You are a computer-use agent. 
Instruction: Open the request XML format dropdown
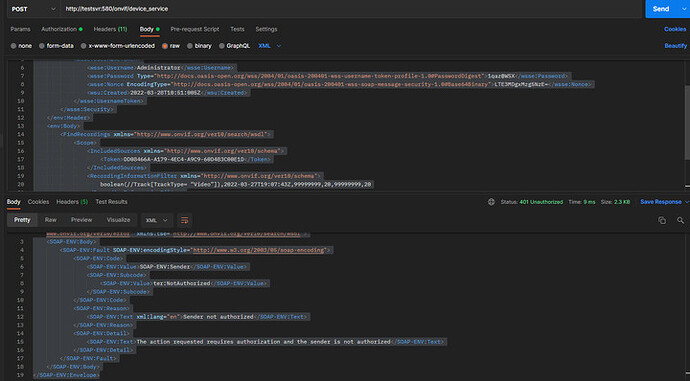pos(269,46)
